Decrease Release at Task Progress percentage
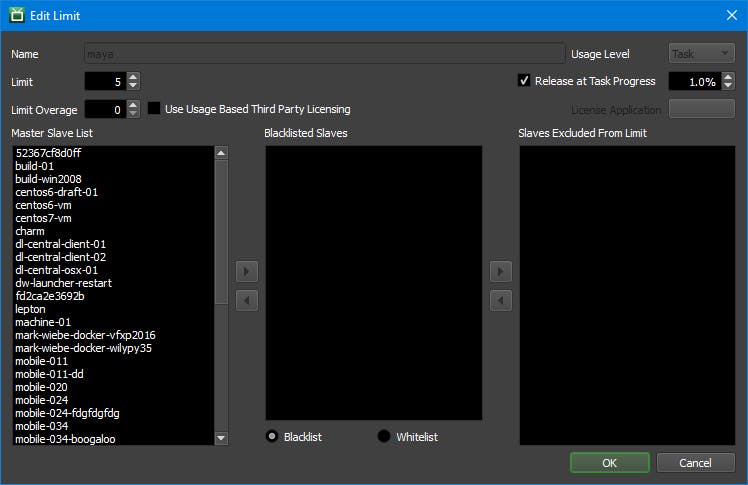 coord(727,85)
